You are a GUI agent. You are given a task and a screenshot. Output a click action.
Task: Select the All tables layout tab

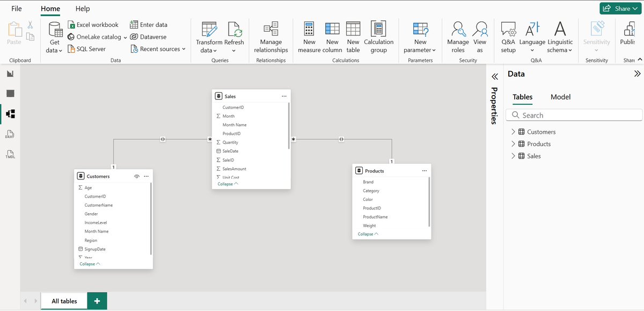coord(64,301)
